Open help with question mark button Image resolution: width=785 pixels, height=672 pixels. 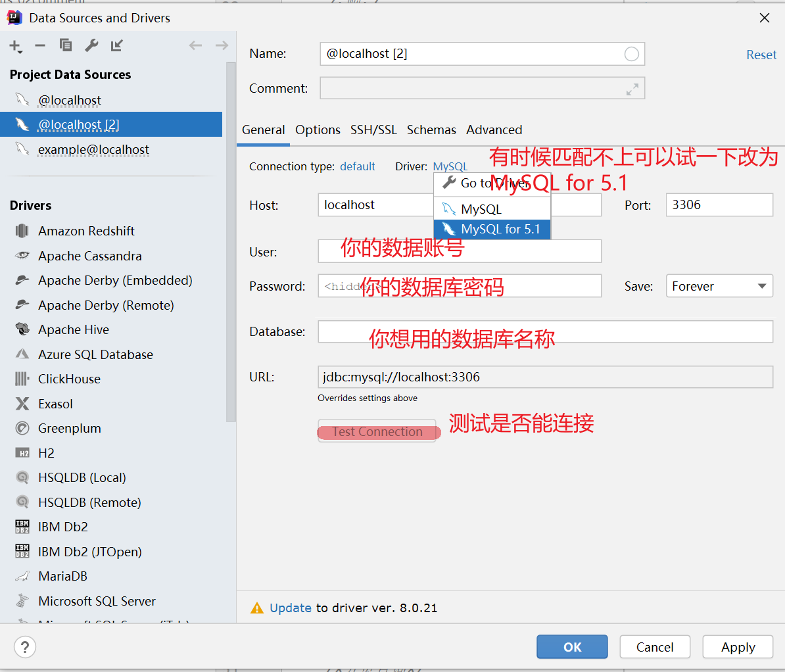coord(25,647)
